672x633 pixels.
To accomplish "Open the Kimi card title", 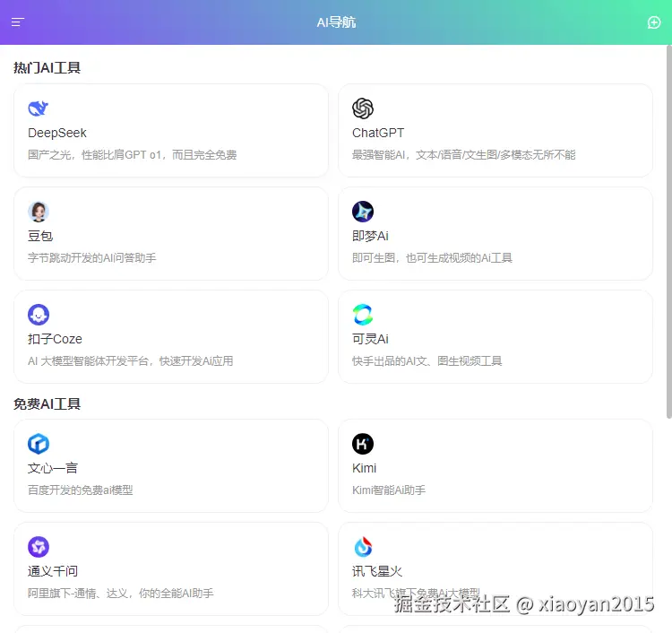I will click(365, 468).
